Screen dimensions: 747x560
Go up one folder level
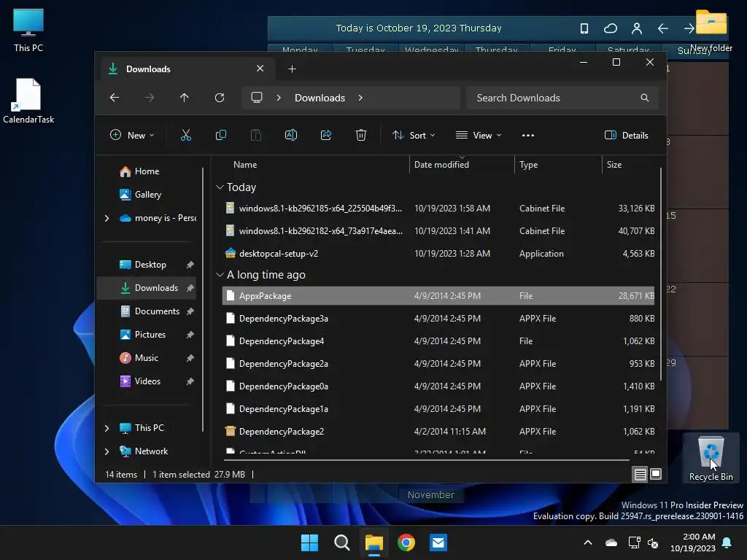(185, 98)
